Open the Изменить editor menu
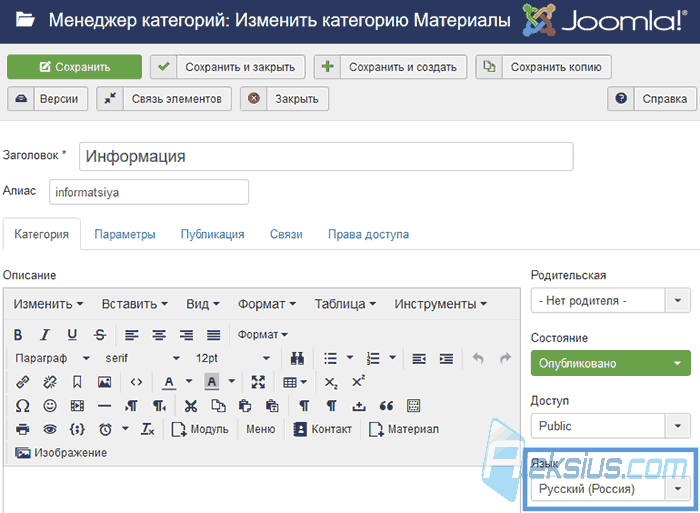Screen dimensions: 700x513 [x=48, y=304]
